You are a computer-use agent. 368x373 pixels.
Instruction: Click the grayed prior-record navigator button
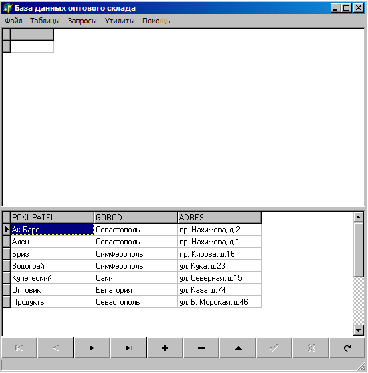tap(55, 348)
